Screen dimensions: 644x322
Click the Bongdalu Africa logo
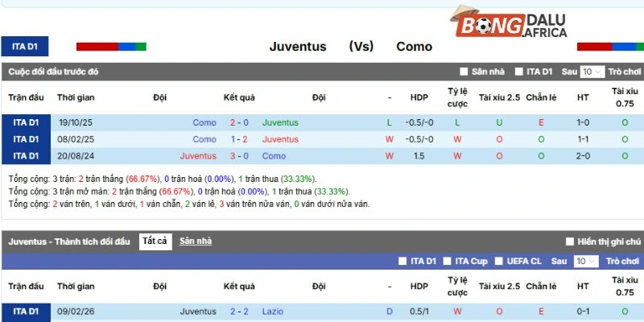pos(509,23)
